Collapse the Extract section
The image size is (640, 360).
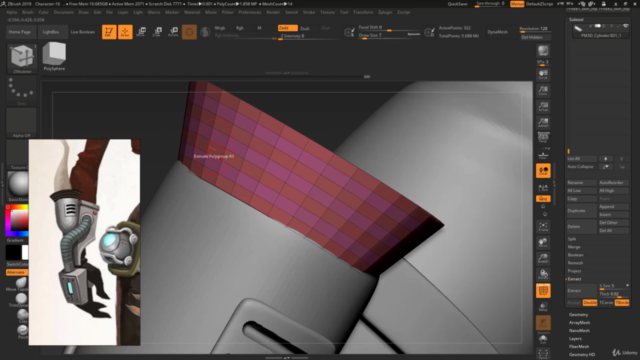574,279
